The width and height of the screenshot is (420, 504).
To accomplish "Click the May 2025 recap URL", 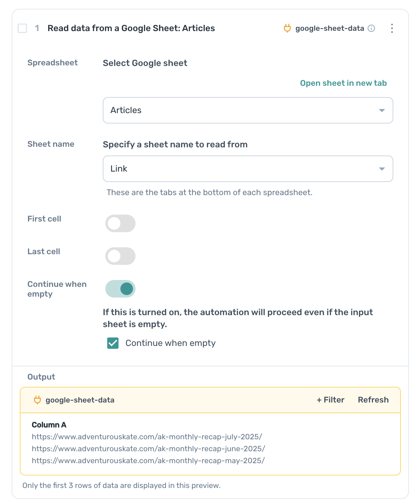I will 148,461.
